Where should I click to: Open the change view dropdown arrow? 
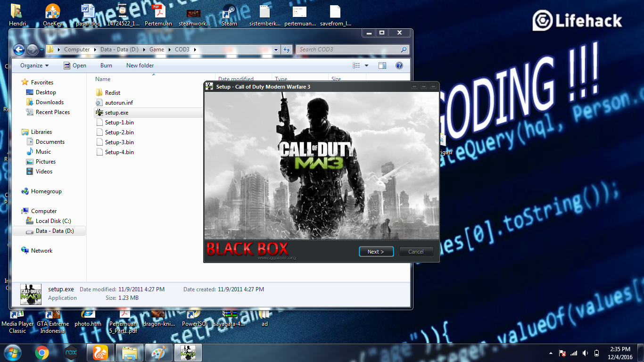[366, 66]
